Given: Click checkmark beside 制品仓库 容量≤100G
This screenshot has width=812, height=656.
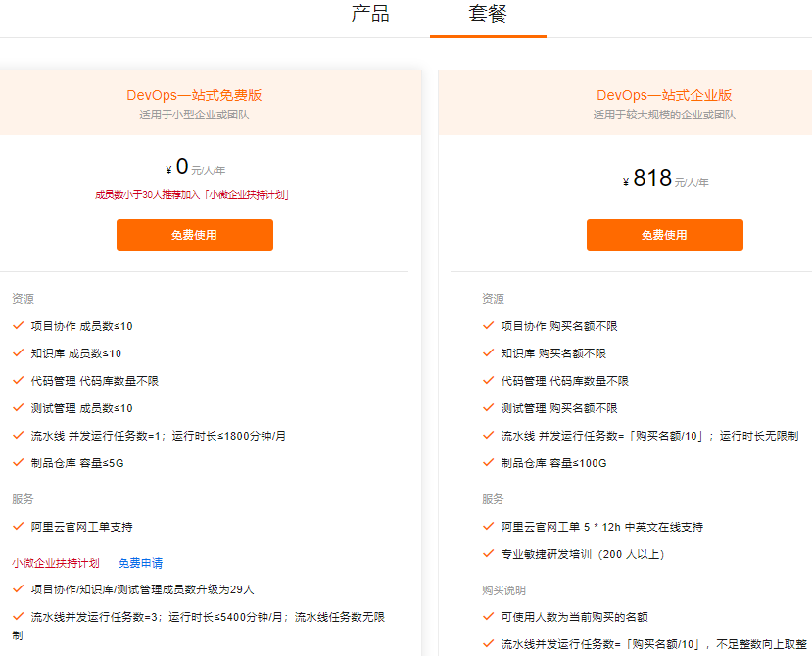Looking at the screenshot, I should (489, 463).
